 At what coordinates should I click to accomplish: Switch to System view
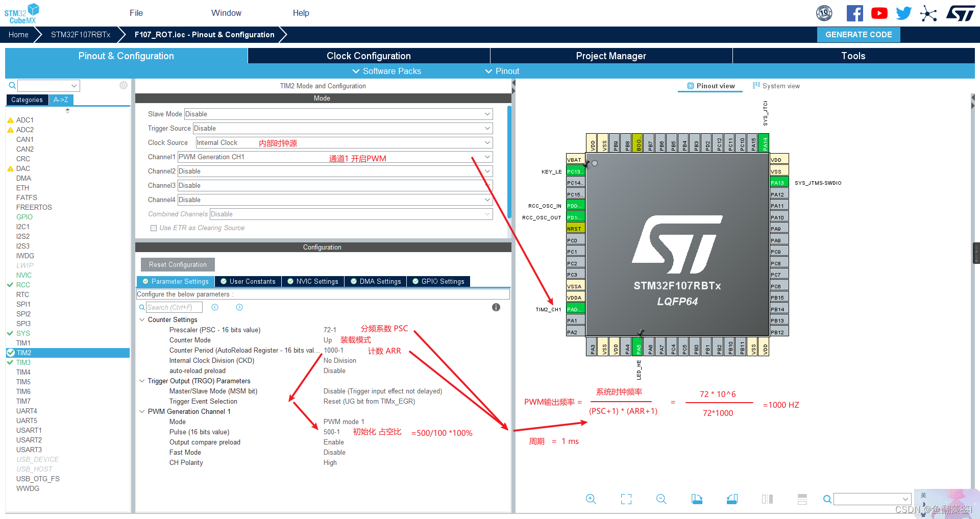[x=776, y=86]
